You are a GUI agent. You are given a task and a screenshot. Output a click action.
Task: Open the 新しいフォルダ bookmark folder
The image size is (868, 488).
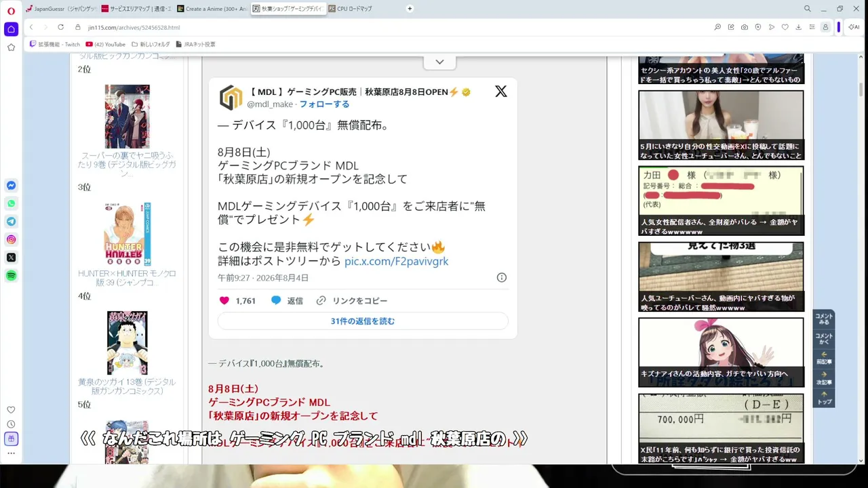(151, 44)
